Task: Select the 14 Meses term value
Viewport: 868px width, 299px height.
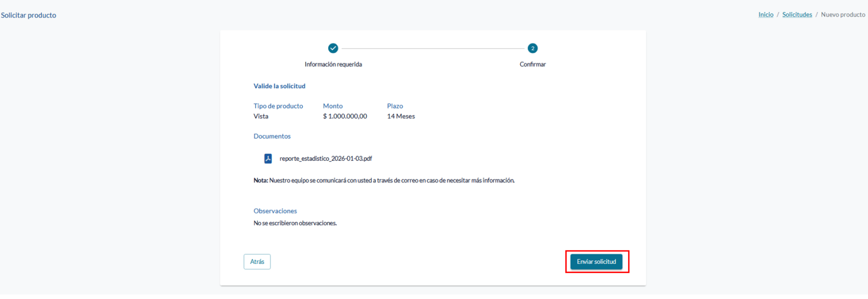Action: point(401,116)
